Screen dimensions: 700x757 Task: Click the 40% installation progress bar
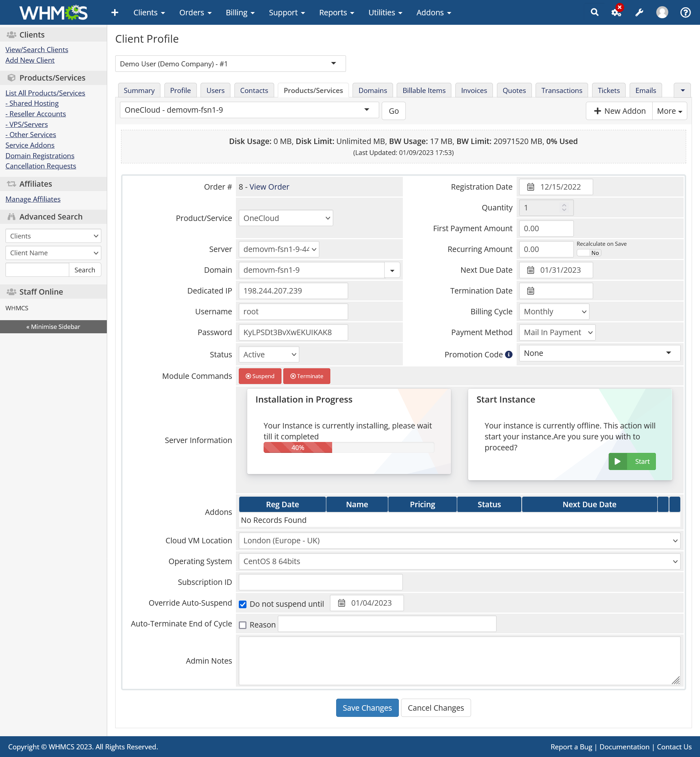pos(349,447)
